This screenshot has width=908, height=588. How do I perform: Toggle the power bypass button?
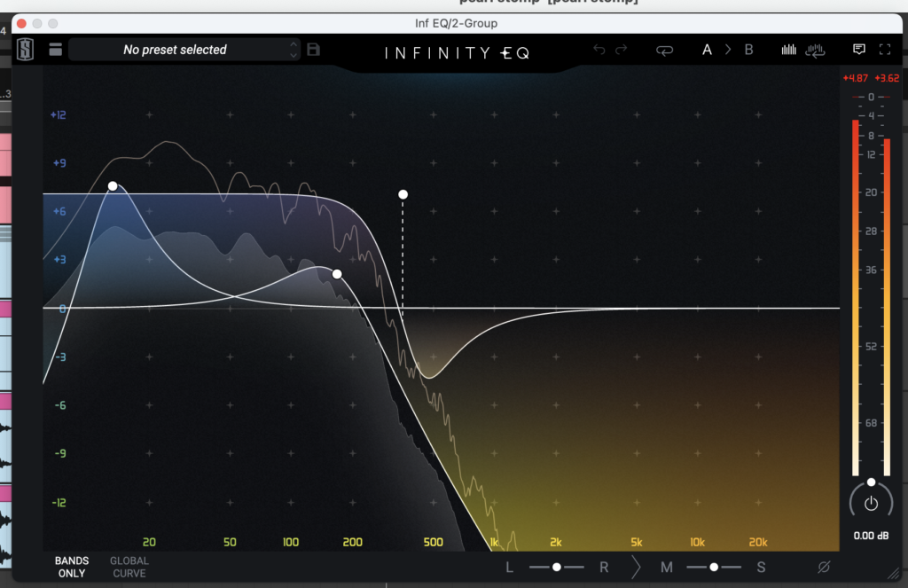click(x=871, y=504)
